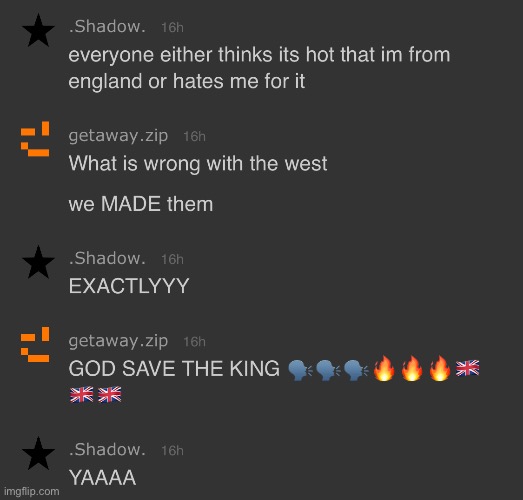Select orange avatar beside GOD SAVE THE KING

point(35,344)
